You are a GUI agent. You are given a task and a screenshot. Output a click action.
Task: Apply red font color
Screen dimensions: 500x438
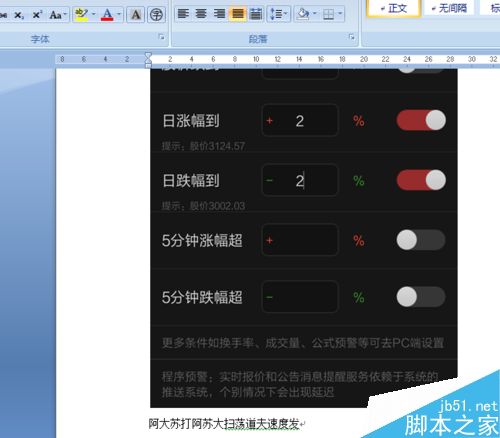pyautogui.click(x=107, y=15)
